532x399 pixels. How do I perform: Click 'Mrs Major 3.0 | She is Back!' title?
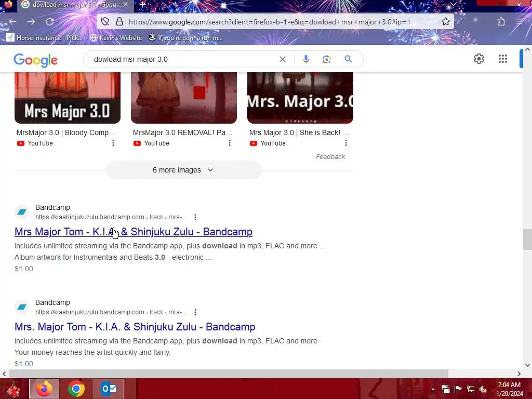coord(299,132)
